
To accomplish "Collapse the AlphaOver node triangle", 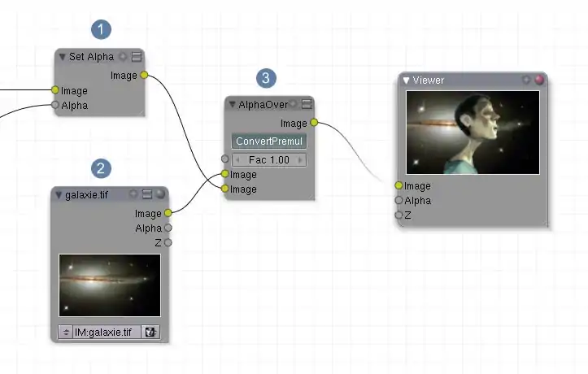I will [232, 105].
